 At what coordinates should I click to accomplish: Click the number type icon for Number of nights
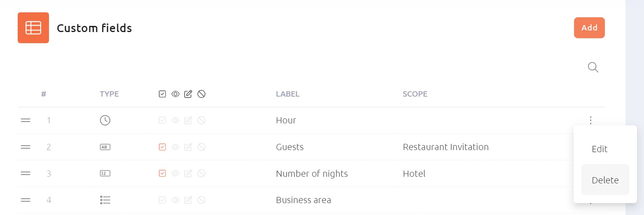point(105,173)
